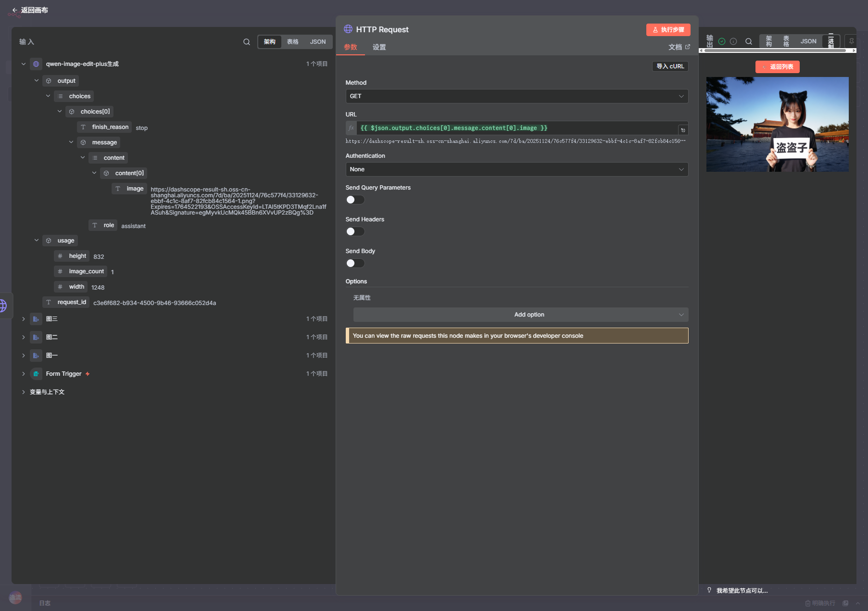Toggle the Send Body switch
868x611 pixels.
355,263
